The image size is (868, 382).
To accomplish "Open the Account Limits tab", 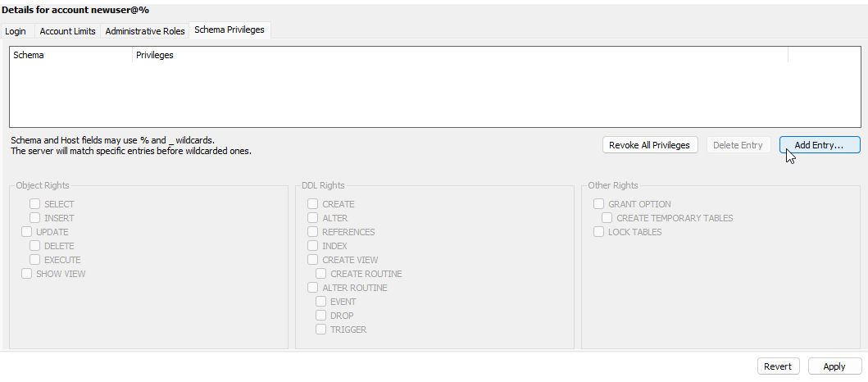I will (x=66, y=31).
